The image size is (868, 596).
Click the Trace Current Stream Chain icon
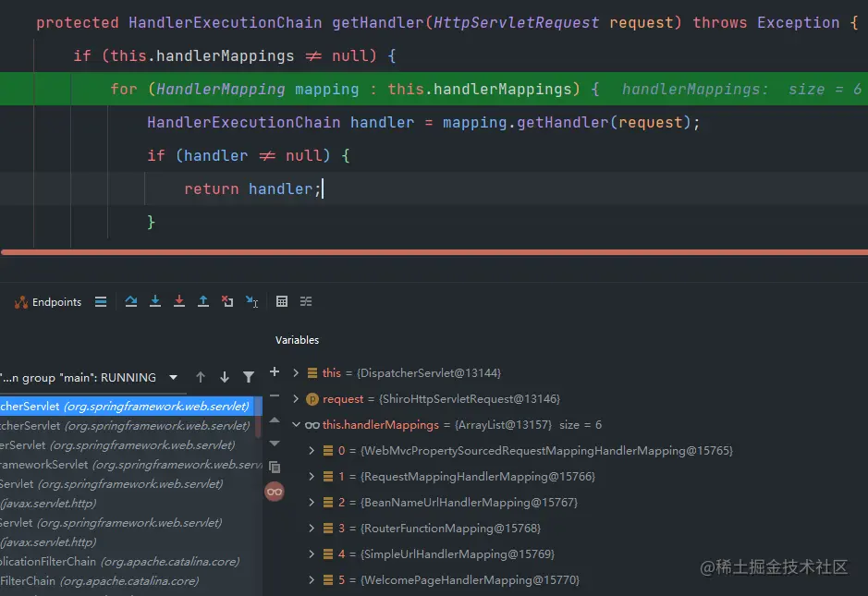[306, 301]
